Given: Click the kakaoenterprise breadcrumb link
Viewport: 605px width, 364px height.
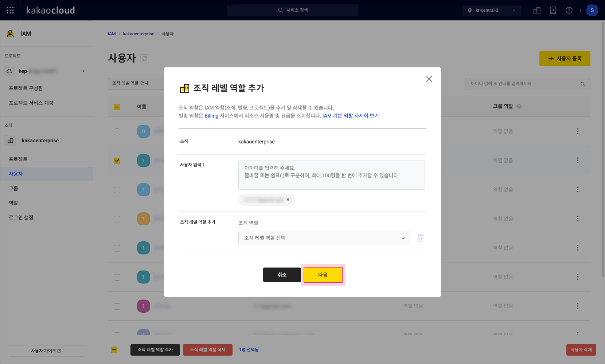Looking at the screenshot, I should 138,34.
